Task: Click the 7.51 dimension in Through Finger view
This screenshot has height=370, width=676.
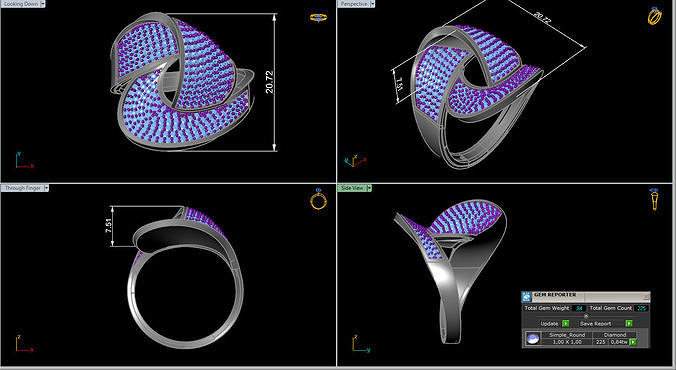Action: [x=108, y=226]
